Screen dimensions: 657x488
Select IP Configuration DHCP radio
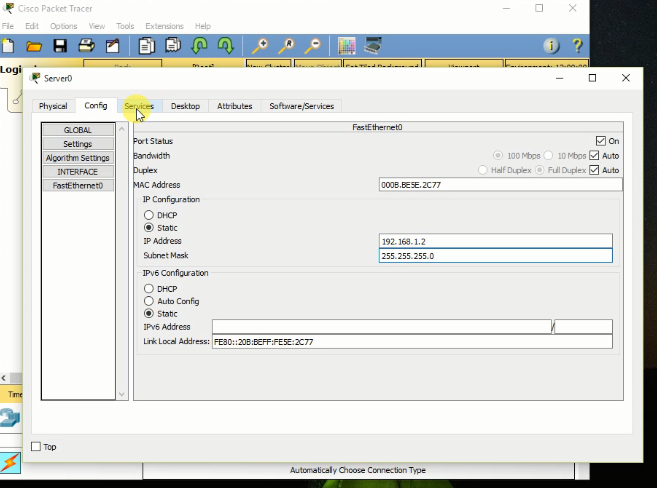coord(149,215)
